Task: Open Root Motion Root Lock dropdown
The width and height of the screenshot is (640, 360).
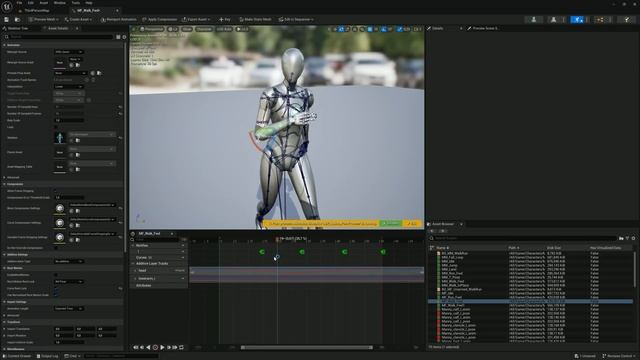Action: click(x=69, y=282)
